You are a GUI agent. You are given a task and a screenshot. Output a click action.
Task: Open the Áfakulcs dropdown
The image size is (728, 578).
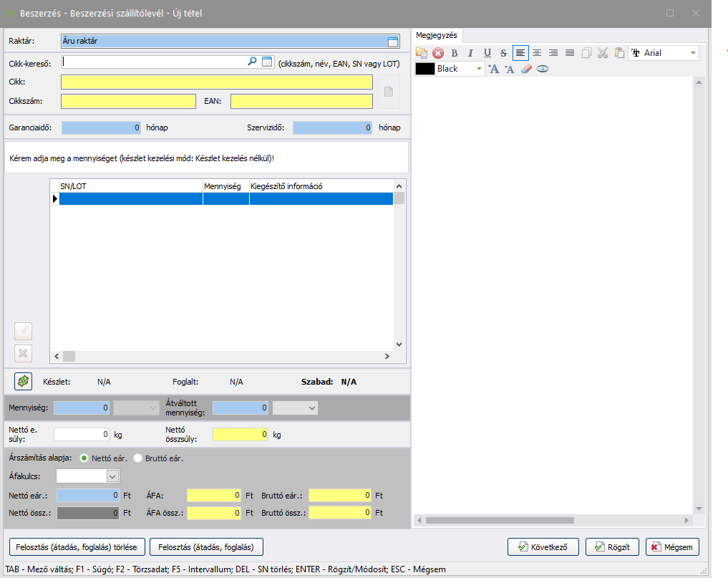click(x=112, y=476)
